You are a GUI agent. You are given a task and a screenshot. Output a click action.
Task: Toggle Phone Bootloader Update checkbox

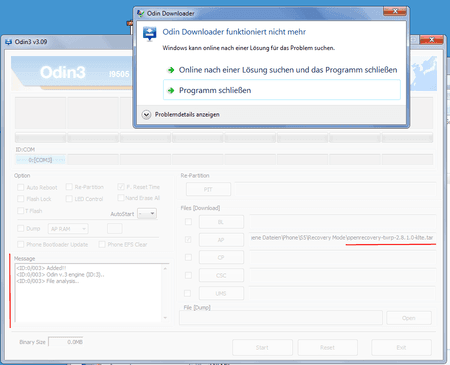21,244
